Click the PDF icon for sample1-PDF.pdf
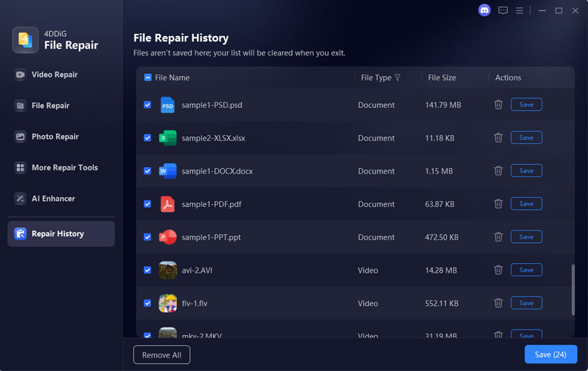 pyautogui.click(x=167, y=204)
